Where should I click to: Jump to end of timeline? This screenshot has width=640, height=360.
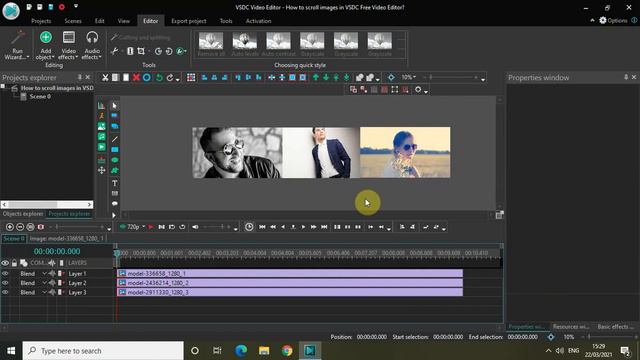(x=324, y=227)
